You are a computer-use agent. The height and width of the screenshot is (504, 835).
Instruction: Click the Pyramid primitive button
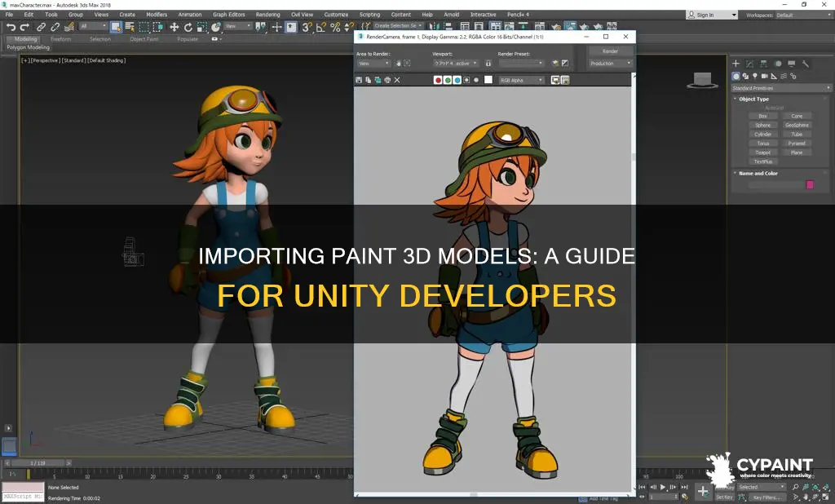coord(797,144)
